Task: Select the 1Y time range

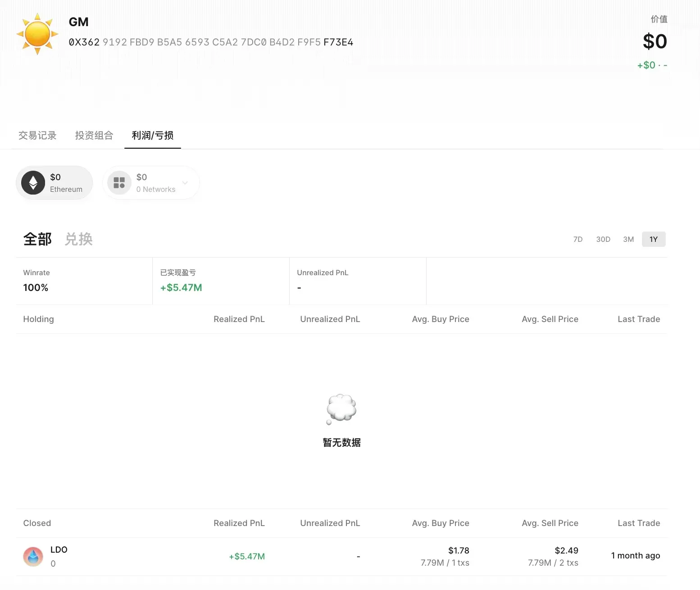Action: (x=654, y=240)
